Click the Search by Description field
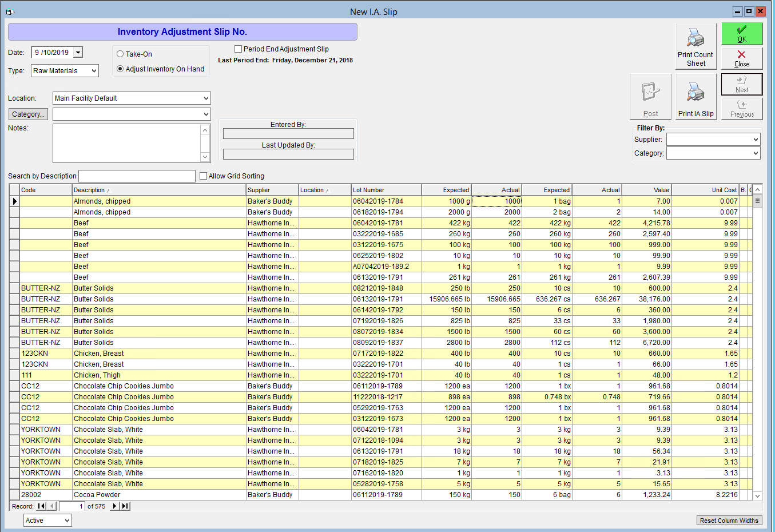 click(x=137, y=176)
